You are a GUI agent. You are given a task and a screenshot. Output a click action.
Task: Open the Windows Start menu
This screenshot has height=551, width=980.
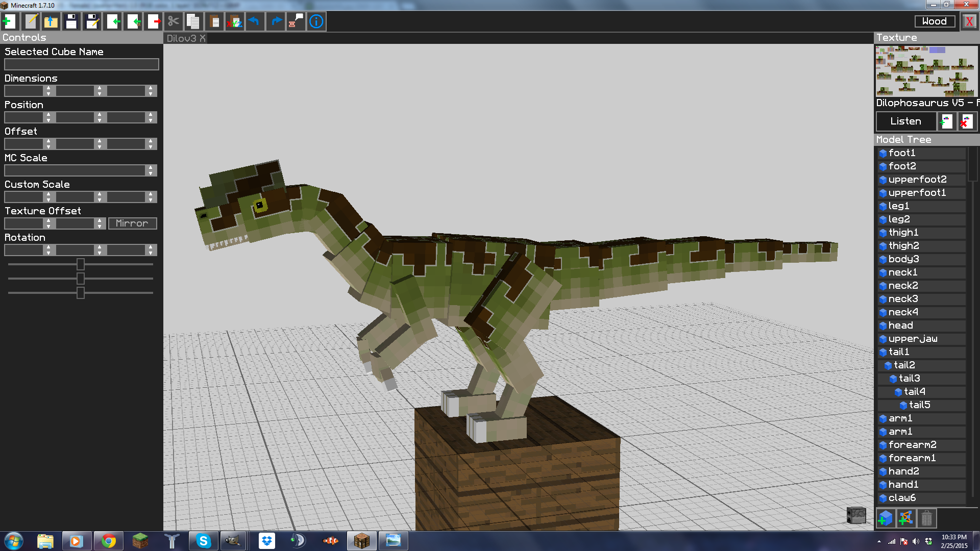[x=14, y=541]
